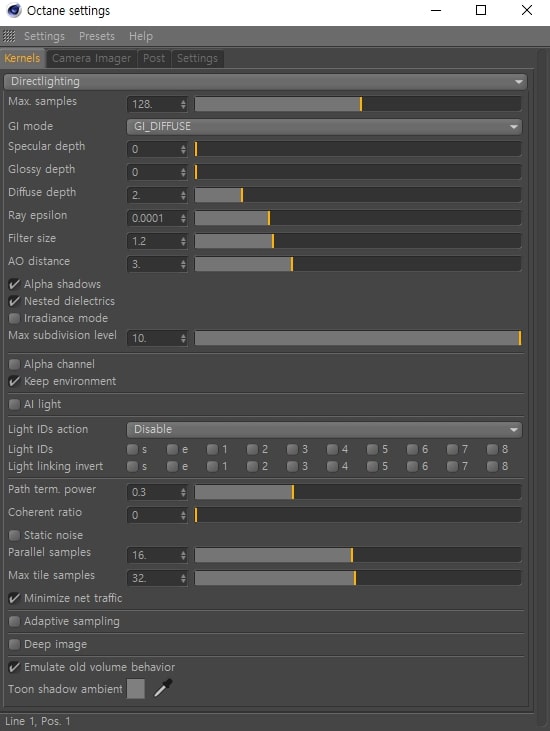Screen dimensions: 550x731
Task: Switch to the Kernels tab
Action: click(x=22, y=58)
